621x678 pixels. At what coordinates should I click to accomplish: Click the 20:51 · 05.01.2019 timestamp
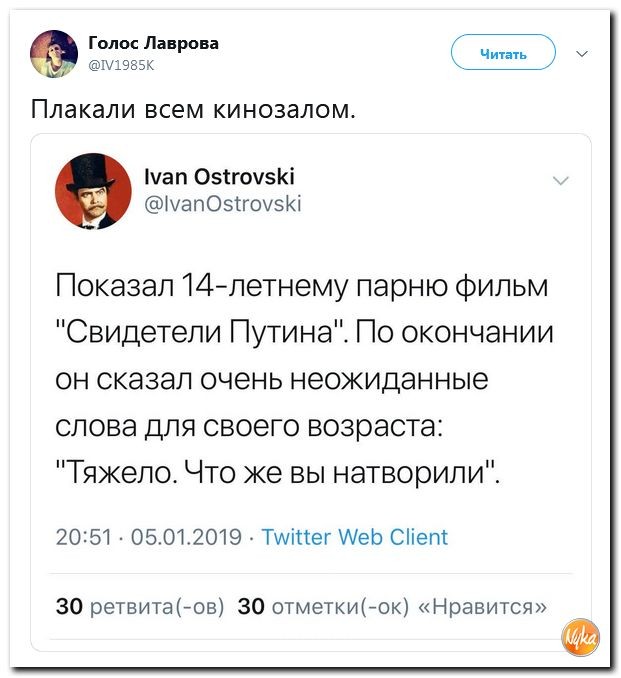click(x=148, y=537)
